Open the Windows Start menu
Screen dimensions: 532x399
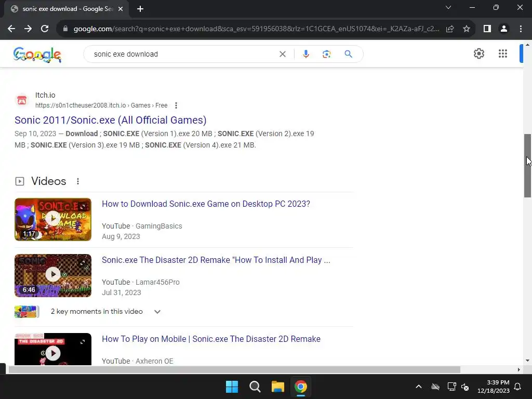(x=232, y=387)
